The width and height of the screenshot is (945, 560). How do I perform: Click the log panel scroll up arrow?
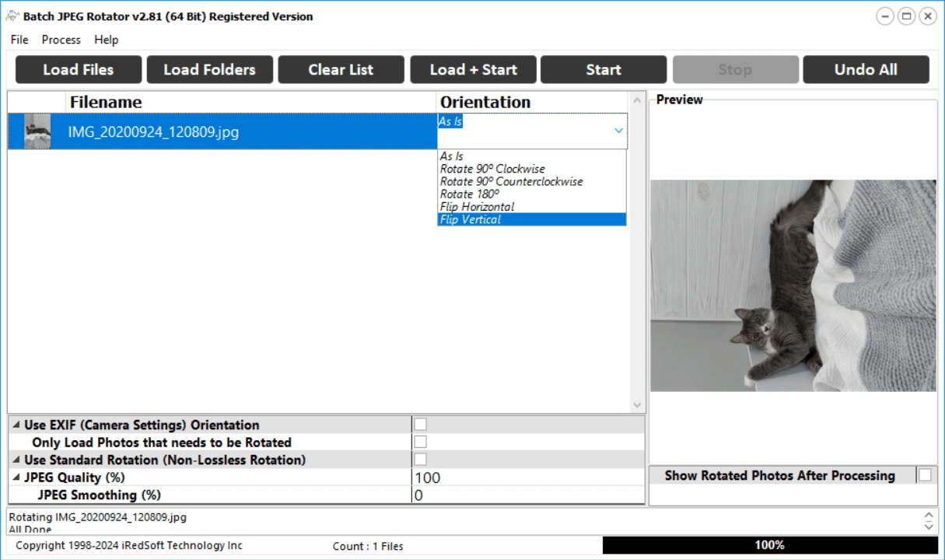pyautogui.click(x=929, y=516)
